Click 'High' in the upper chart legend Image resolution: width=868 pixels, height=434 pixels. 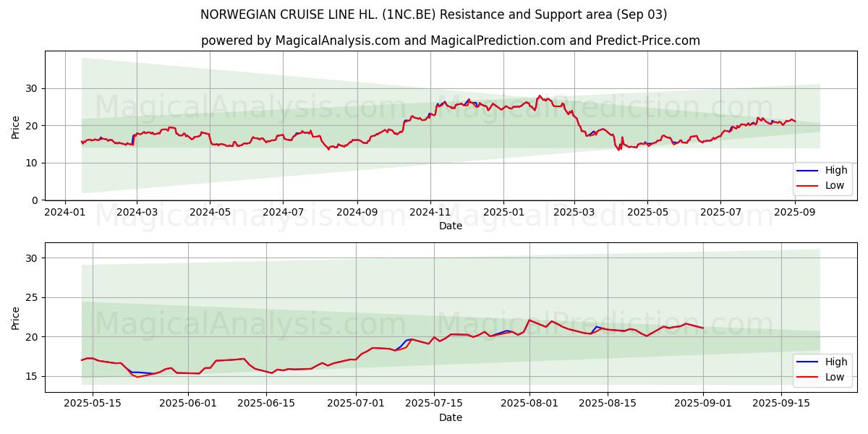pos(836,171)
